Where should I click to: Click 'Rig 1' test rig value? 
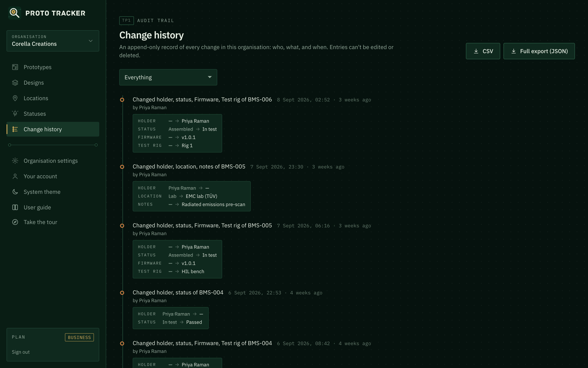click(187, 145)
